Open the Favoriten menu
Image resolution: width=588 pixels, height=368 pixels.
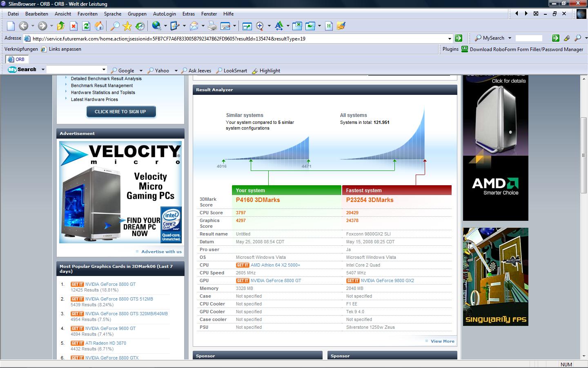(87, 13)
